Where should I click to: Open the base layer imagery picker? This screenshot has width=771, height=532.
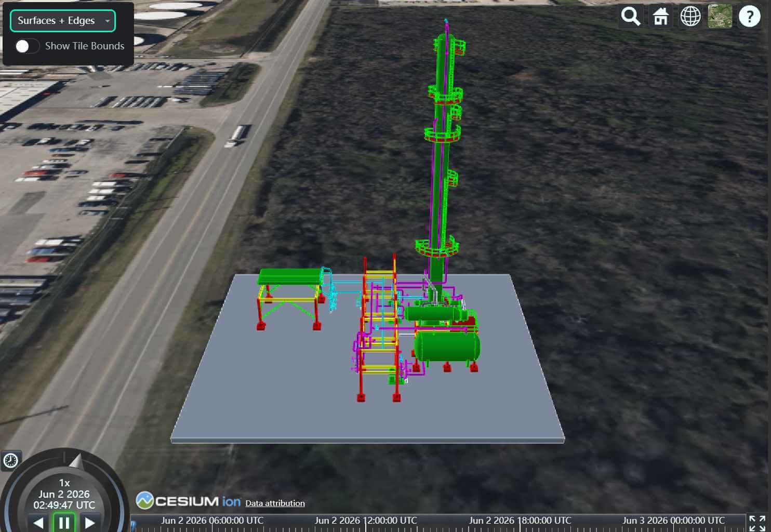[720, 17]
